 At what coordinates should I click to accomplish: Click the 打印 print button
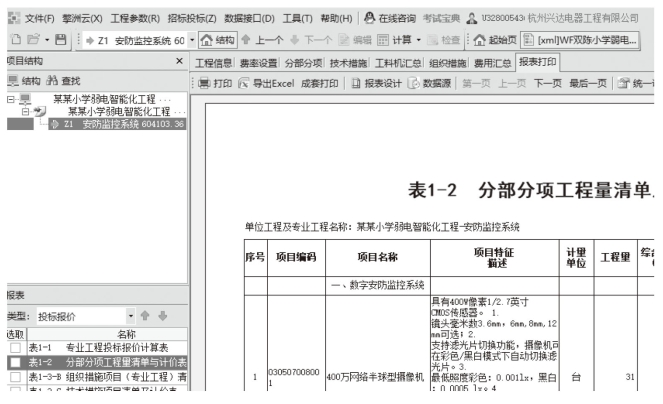215,83
